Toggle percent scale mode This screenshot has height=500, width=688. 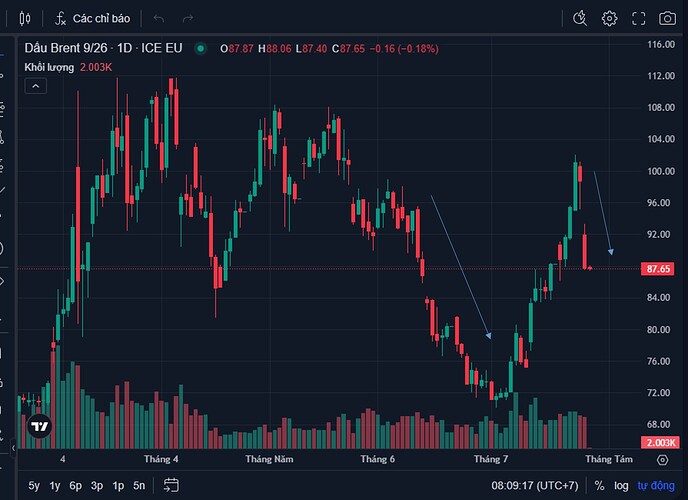click(x=599, y=486)
